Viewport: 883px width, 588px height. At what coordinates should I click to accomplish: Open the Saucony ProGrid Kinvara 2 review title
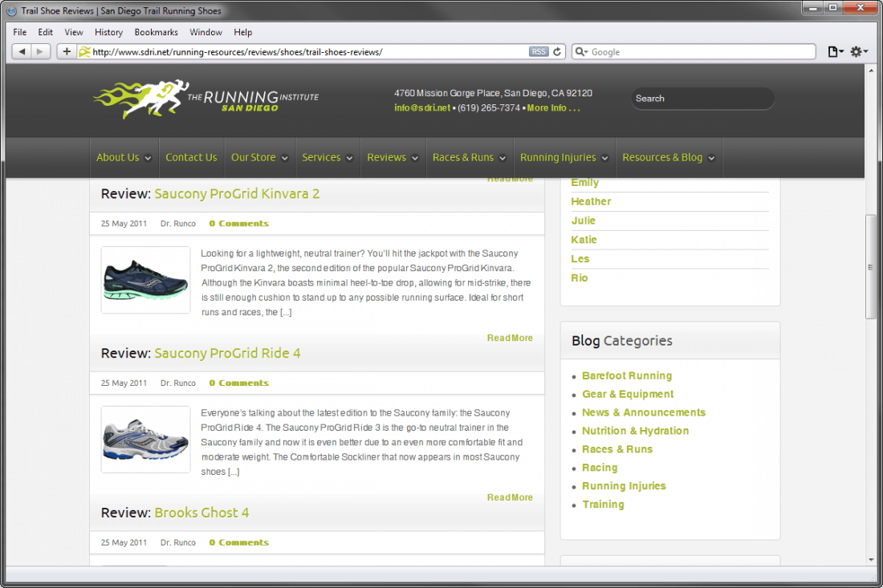[x=237, y=193]
